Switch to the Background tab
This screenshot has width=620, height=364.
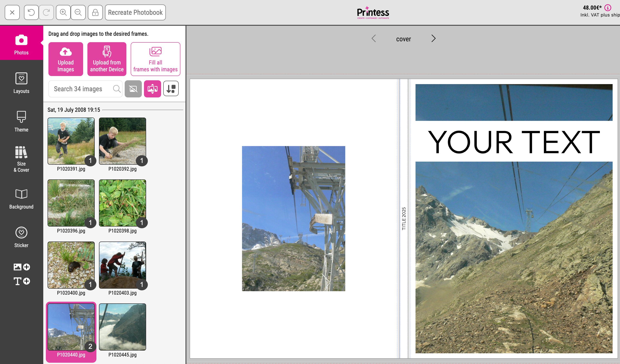click(21, 199)
